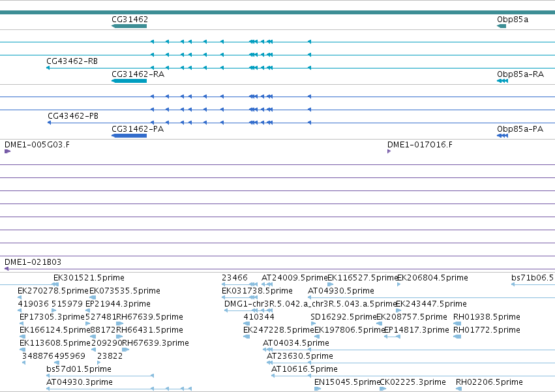Click the EK301521.5prime EST label
Image resolution: width=555 pixels, height=392 pixels.
(89, 278)
